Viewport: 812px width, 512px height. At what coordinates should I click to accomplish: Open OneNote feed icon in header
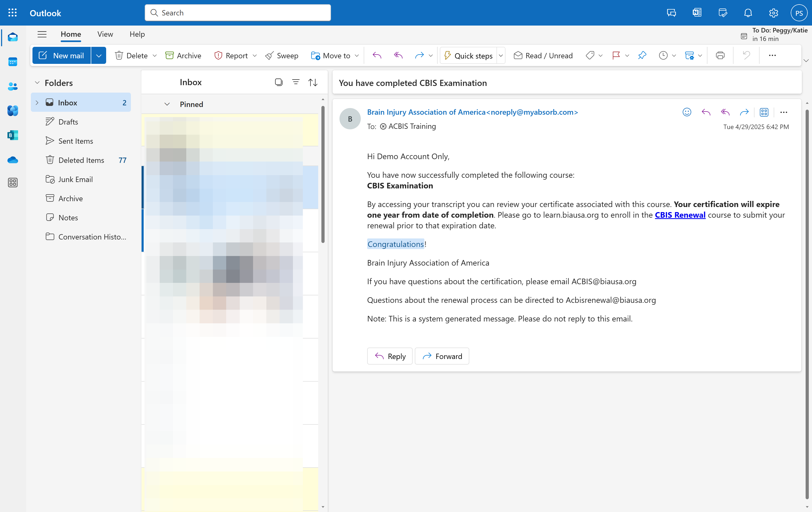click(697, 13)
